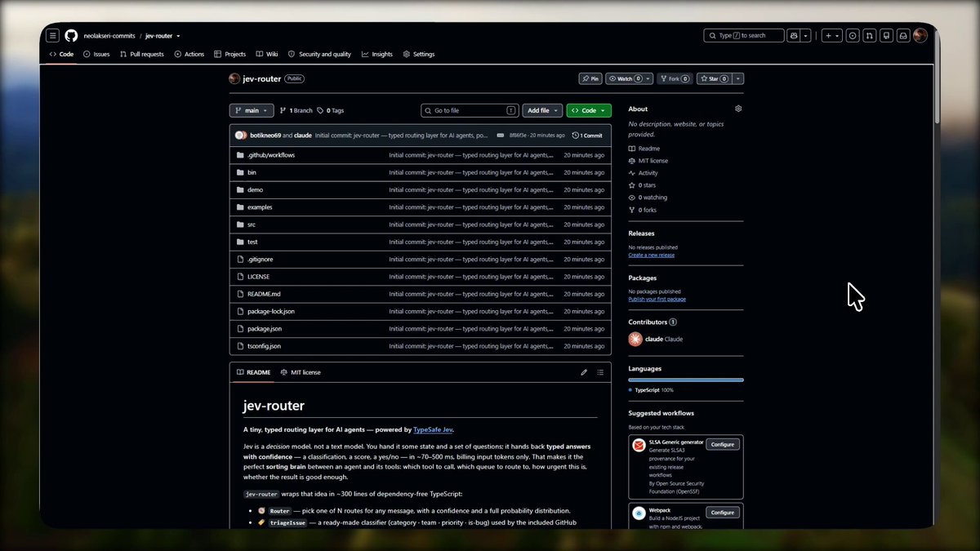
Task: Switch to the Issues tab
Action: 96,54
